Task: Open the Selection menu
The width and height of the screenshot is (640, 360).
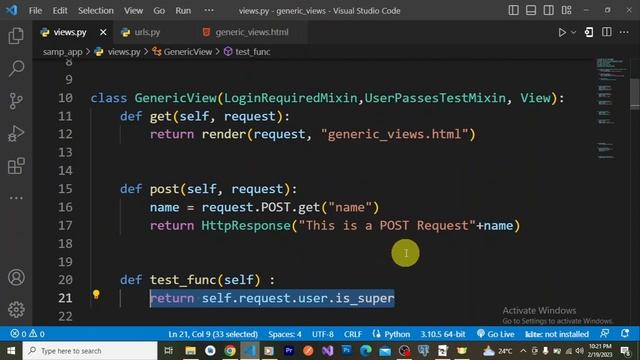Action: click(x=96, y=11)
